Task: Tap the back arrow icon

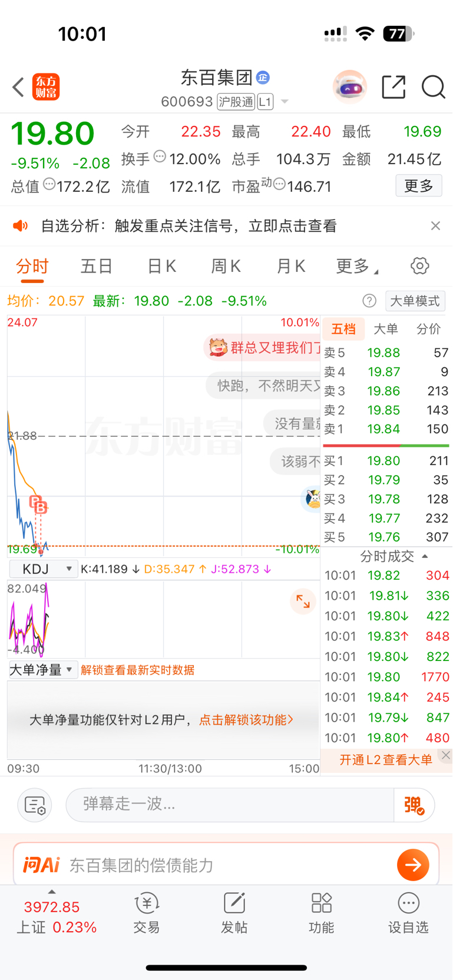Action: [18, 87]
